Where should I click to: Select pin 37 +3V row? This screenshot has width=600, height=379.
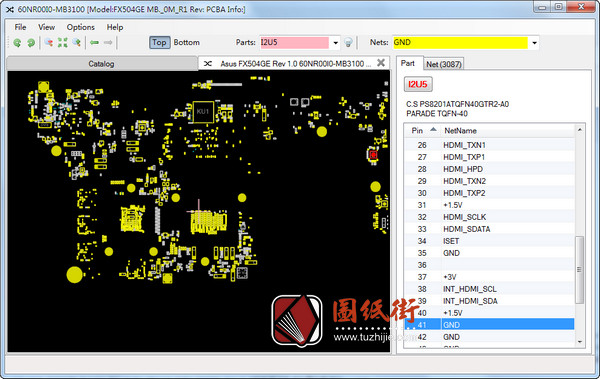coord(489,277)
